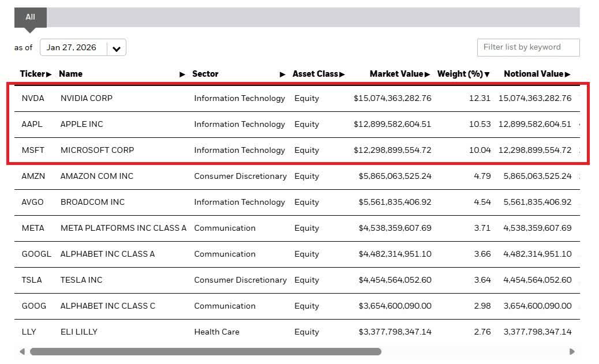Image resolution: width=599 pixels, height=364 pixels.
Task: Click Asset Class sort arrow
Action: (x=342, y=74)
